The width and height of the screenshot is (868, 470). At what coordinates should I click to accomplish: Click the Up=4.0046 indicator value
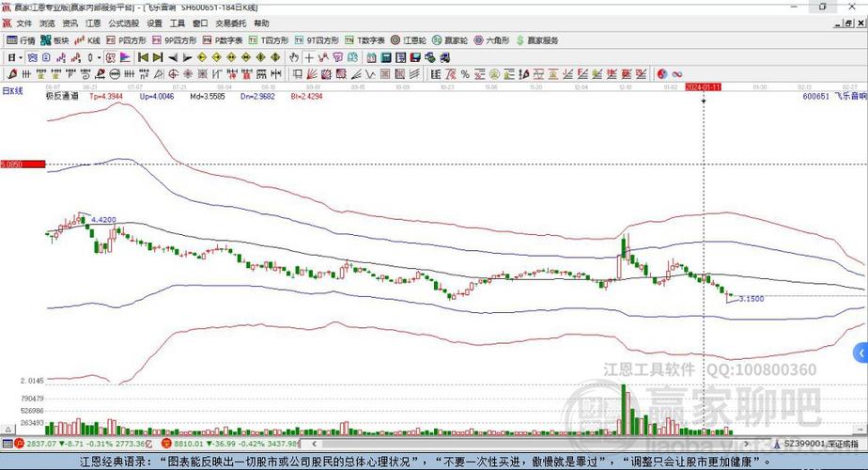157,96
